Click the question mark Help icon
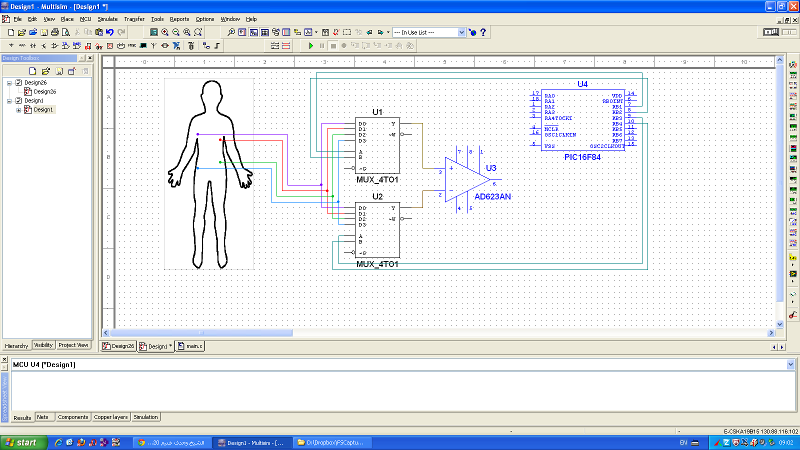 click(x=483, y=32)
